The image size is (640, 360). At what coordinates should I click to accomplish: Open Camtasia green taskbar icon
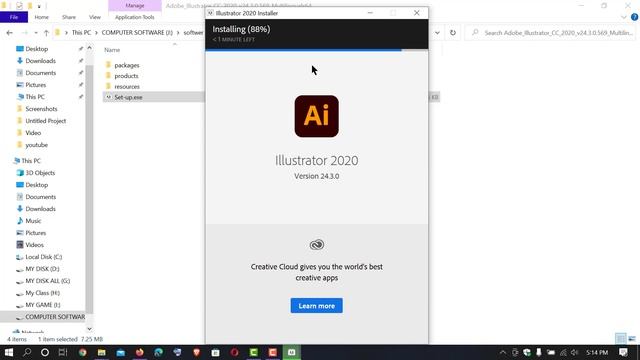point(253,352)
